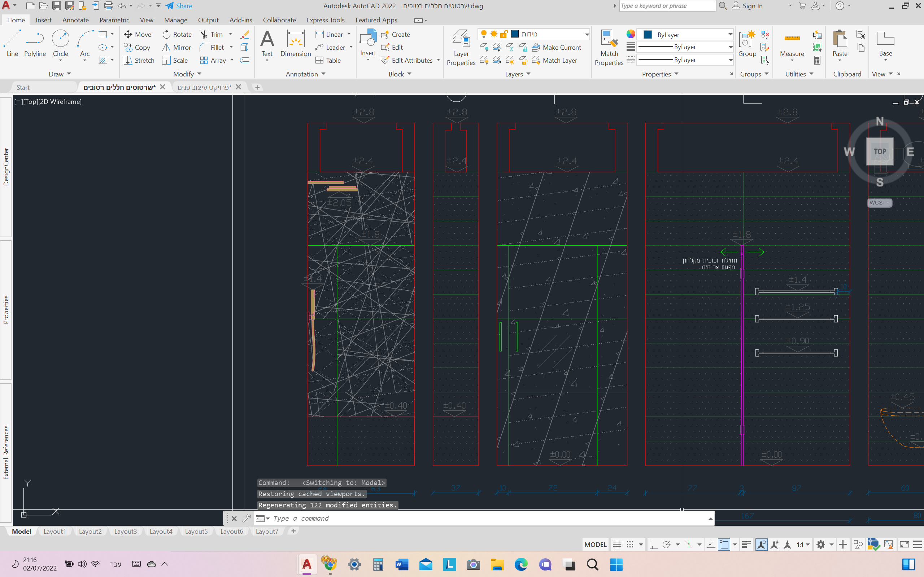Click the Mirror tool icon
924x577 pixels.
166,47
